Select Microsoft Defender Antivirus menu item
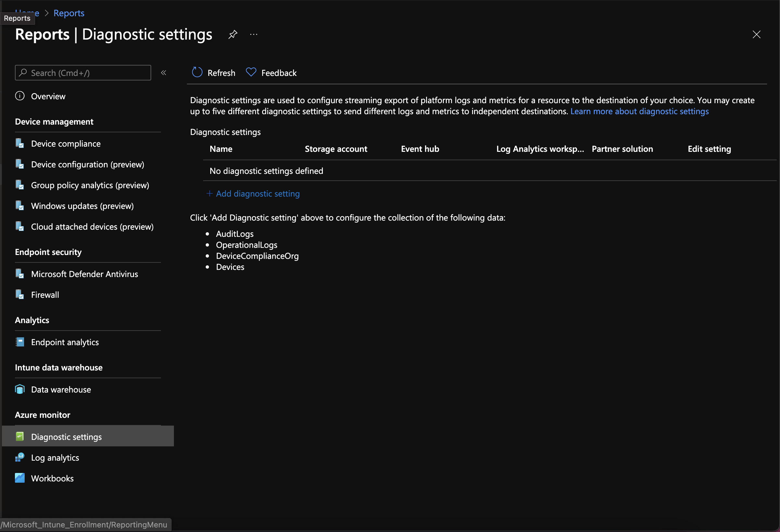Image resolution: width=780 pixels, height=532 pixels. tap(85, 274)
